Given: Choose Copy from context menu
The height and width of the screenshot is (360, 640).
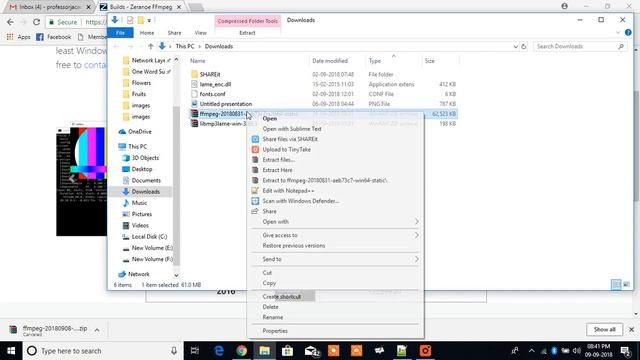Looking at the screenshot, I should click(269, 283).
